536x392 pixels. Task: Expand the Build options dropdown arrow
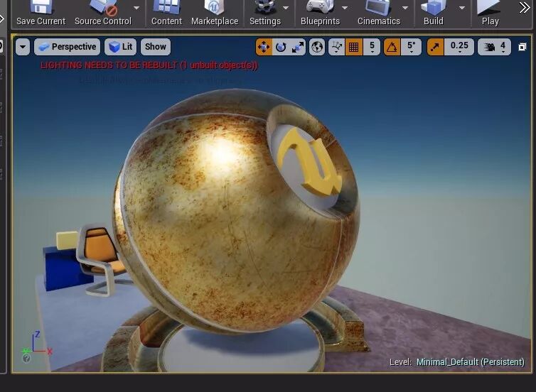(462, 8)
